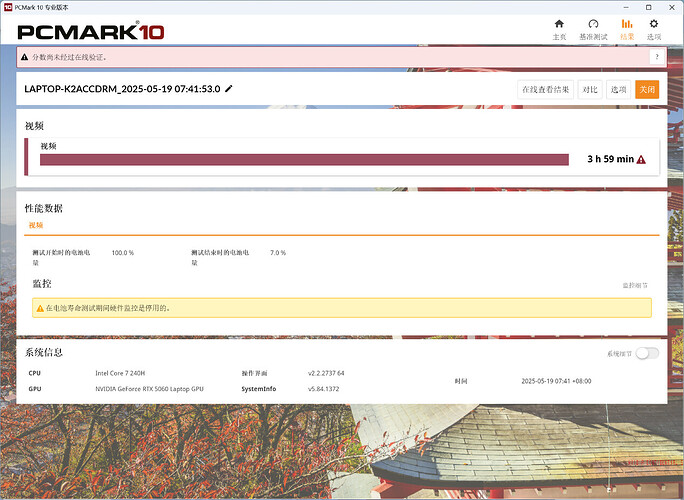
Task: Click the 'Intel Core 7 240H' CPU value
Action: (x=120, y=373)
